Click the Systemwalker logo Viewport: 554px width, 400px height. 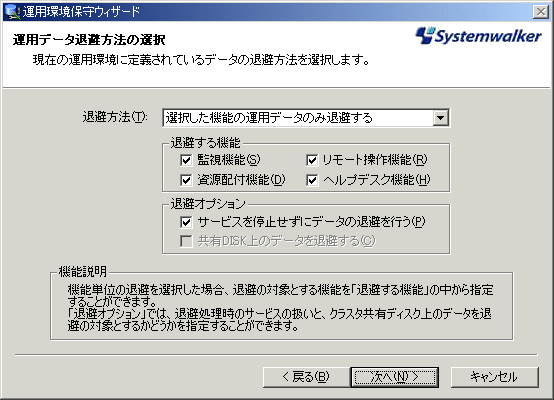[478, 36]
